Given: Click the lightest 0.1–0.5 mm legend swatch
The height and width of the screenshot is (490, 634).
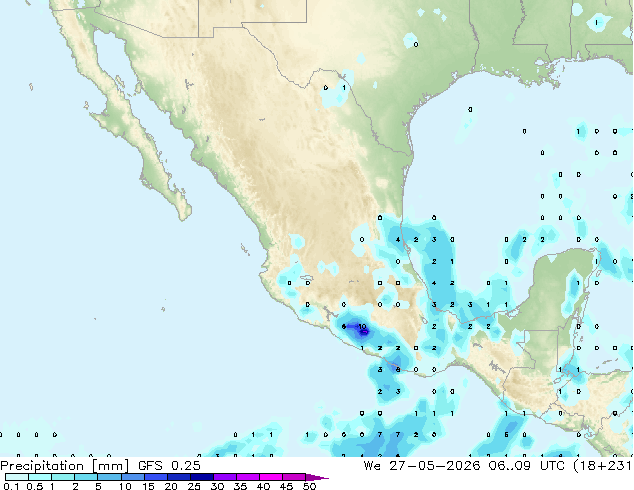Looking at the screenshot, I should click(x=17, y=477).
